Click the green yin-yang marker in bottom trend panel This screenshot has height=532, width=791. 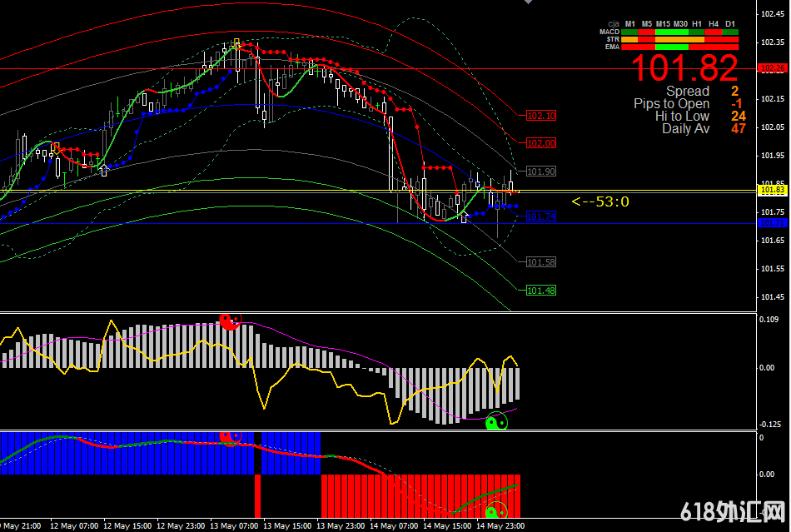(x=496, y=510)
